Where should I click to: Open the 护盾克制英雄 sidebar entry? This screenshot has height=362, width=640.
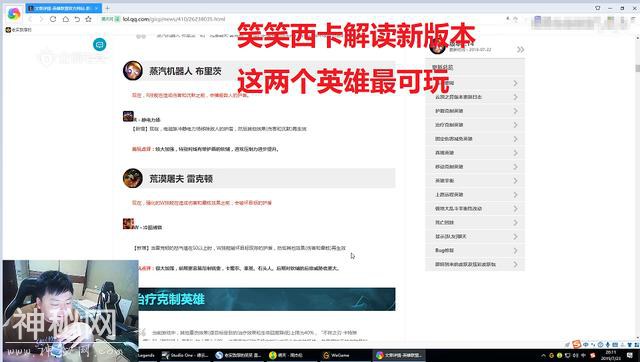[475, 111]
